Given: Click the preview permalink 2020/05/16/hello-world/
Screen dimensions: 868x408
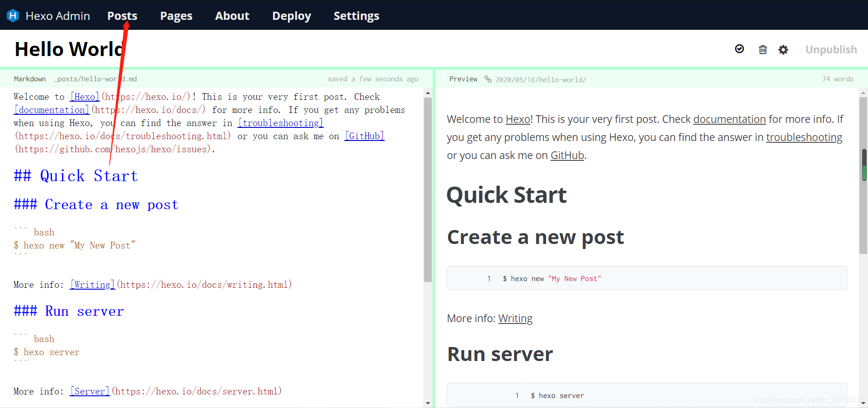Looking at the screenshot, I should click(541, 80).
